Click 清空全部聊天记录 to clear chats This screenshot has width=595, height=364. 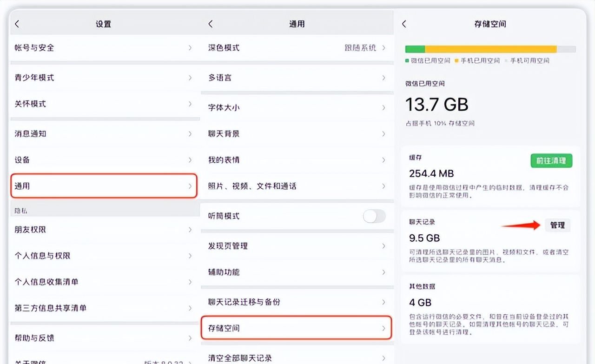click(x=297, y=357)
